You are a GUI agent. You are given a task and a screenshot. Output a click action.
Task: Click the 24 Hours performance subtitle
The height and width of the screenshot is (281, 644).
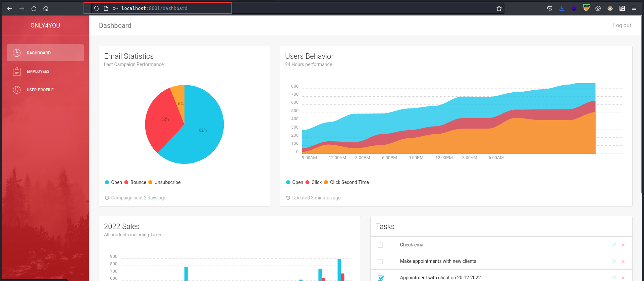tap(309, 64)
